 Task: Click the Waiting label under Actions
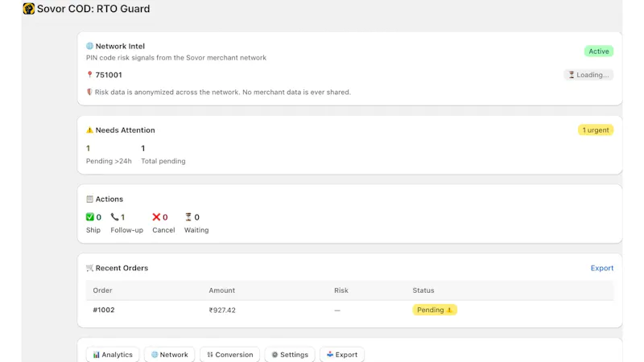tap(196, 230)
